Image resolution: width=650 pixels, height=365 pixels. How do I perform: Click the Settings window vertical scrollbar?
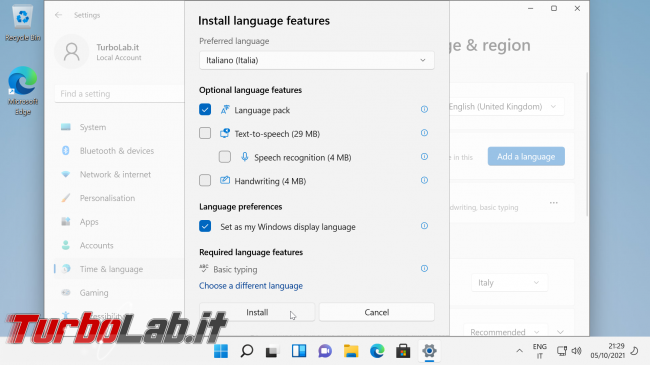(587, 144)
